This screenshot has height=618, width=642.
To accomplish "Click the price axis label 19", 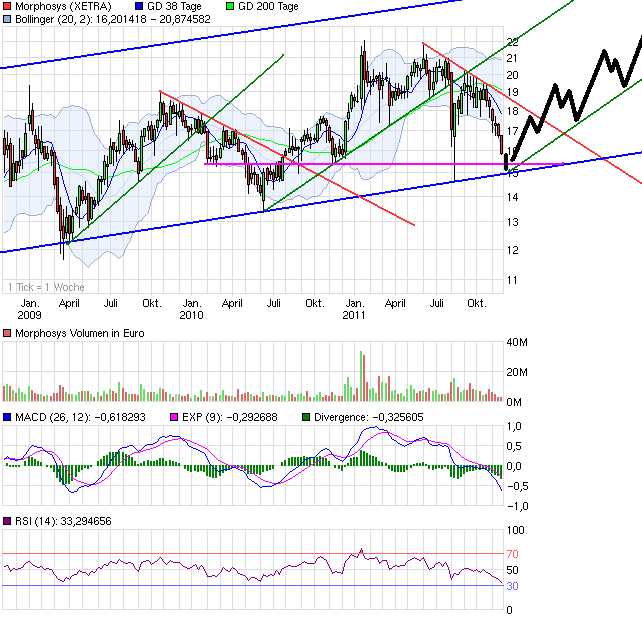I will (513, 93).
